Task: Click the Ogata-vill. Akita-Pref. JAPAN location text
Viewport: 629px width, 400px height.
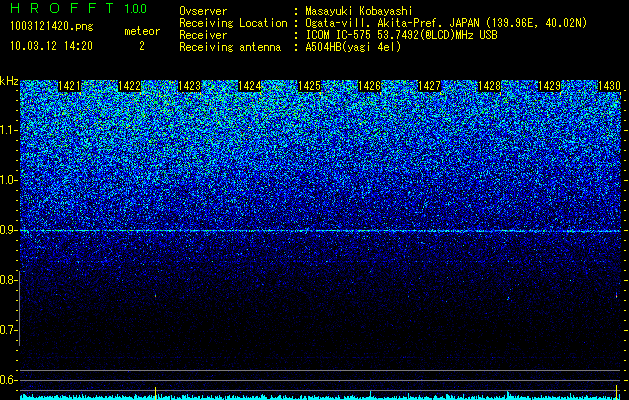Action: click(x=445, y=23)
